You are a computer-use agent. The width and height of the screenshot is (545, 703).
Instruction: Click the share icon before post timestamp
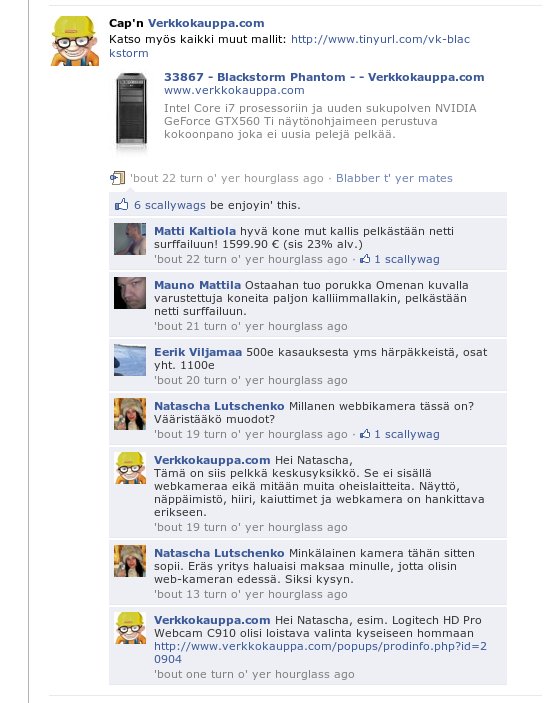[x=117, y=178]
